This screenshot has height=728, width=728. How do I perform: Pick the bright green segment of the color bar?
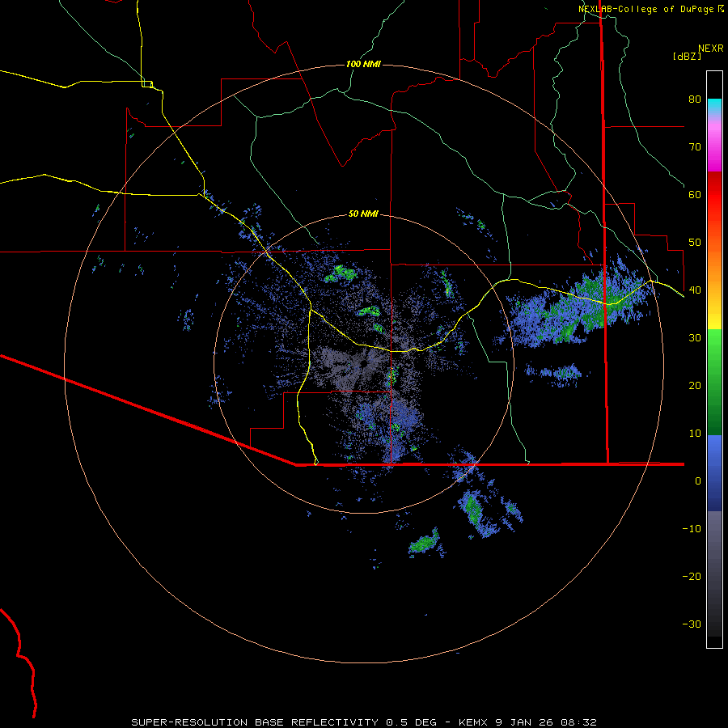pyautogui.click(x=714, y=346)
